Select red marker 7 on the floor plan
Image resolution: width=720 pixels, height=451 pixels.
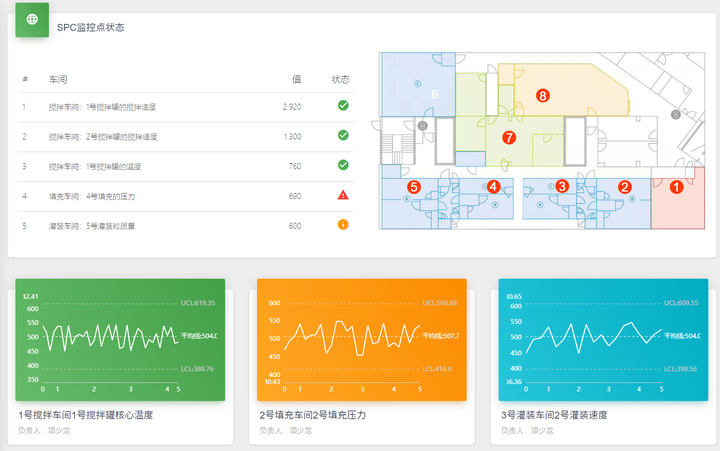[x=509, y=137]
